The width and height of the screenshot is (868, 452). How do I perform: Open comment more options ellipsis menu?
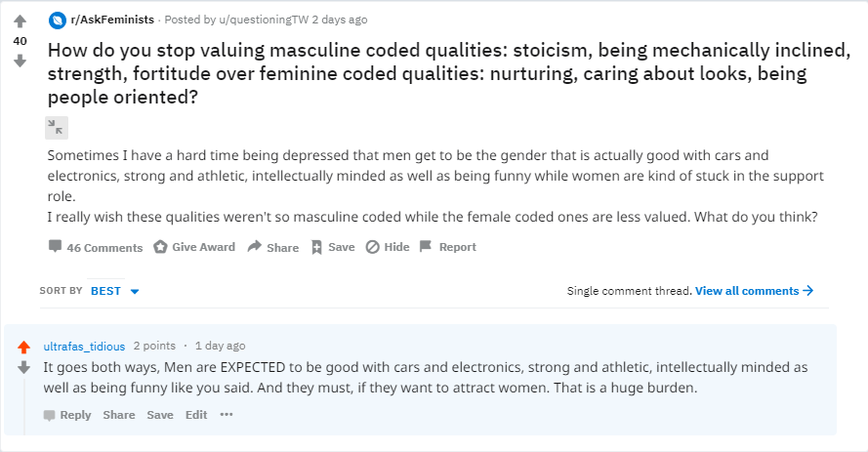point(227,414)
